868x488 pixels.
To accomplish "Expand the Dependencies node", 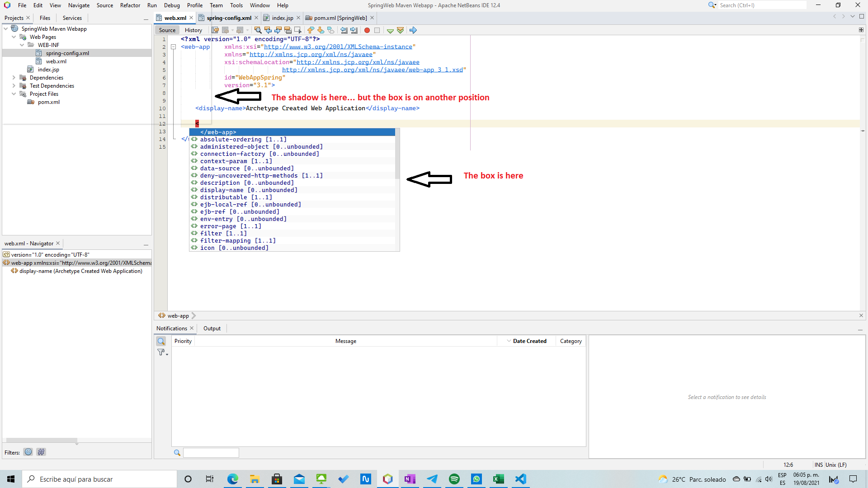I will [14, 77].
